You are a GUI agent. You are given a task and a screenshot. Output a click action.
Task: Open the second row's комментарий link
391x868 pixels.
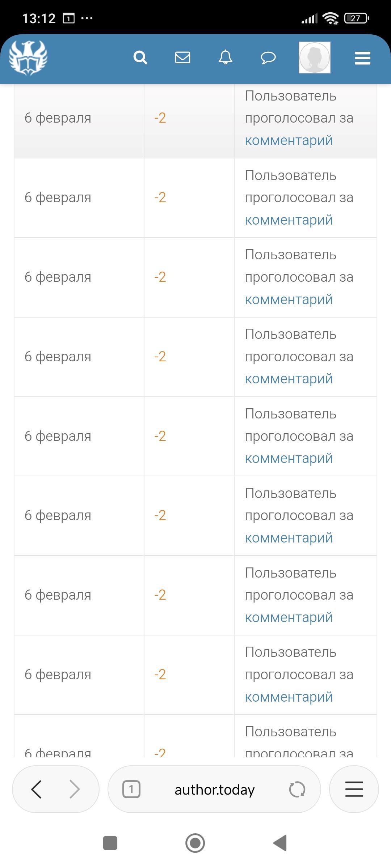click(x=289, y=220)
